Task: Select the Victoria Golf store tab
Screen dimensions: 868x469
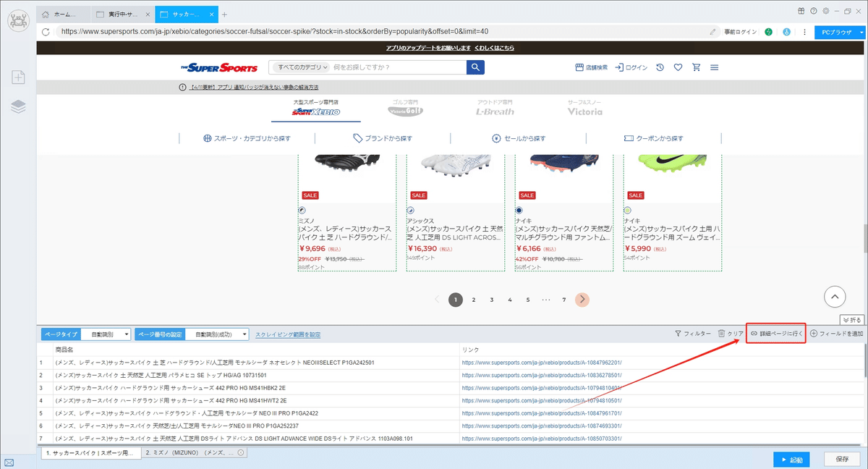Action: pos(405,109)
